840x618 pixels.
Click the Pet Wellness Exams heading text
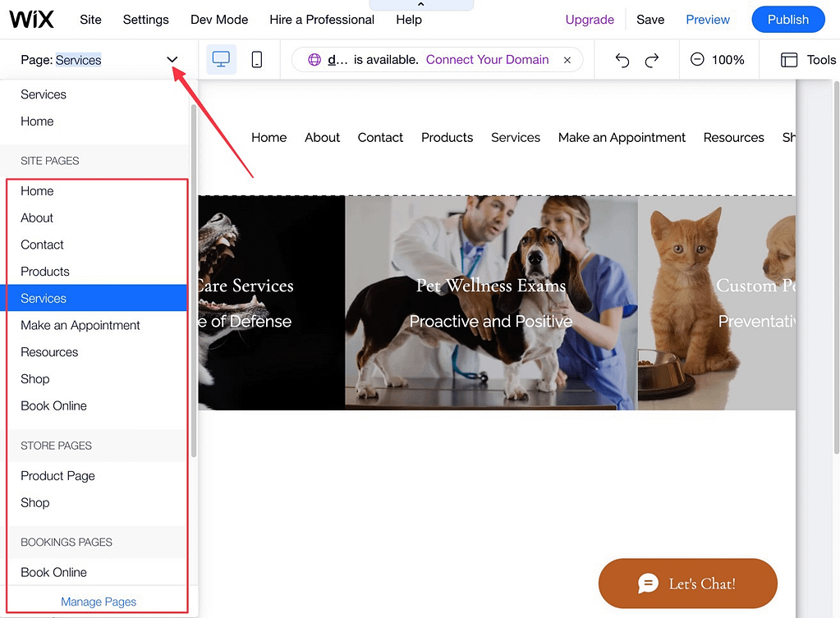click(491, 286)
